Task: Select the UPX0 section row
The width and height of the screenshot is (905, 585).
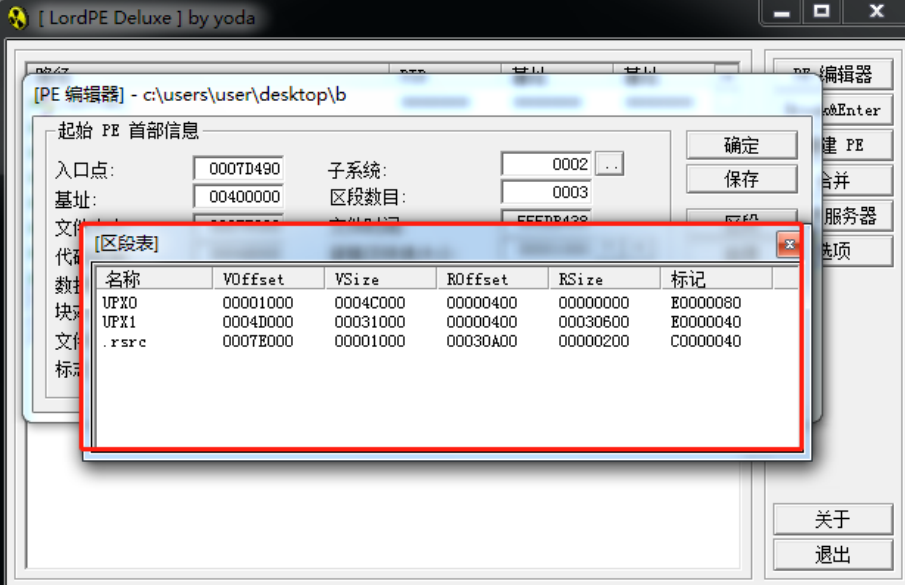Action: pos(446,302)
